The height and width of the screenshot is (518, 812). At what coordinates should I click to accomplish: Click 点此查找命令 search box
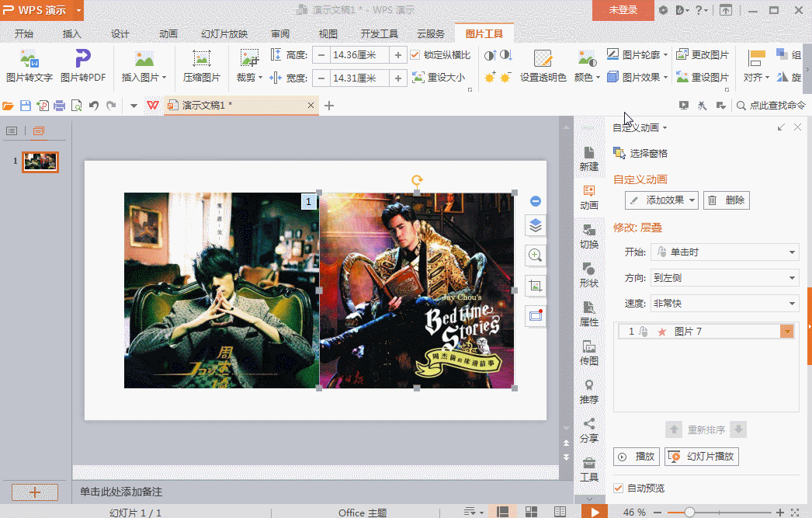(771, 106)
